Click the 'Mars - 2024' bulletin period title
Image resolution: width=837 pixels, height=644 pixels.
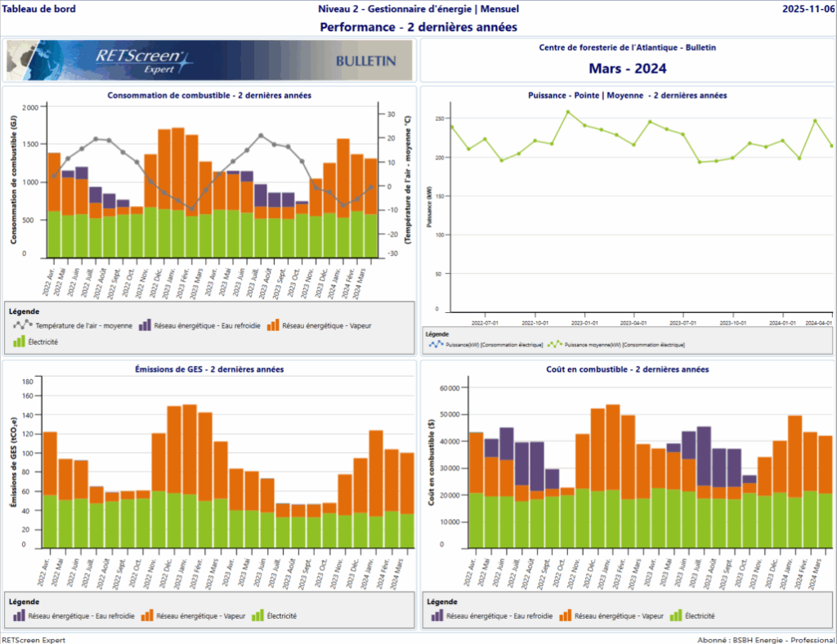(627, 68)
